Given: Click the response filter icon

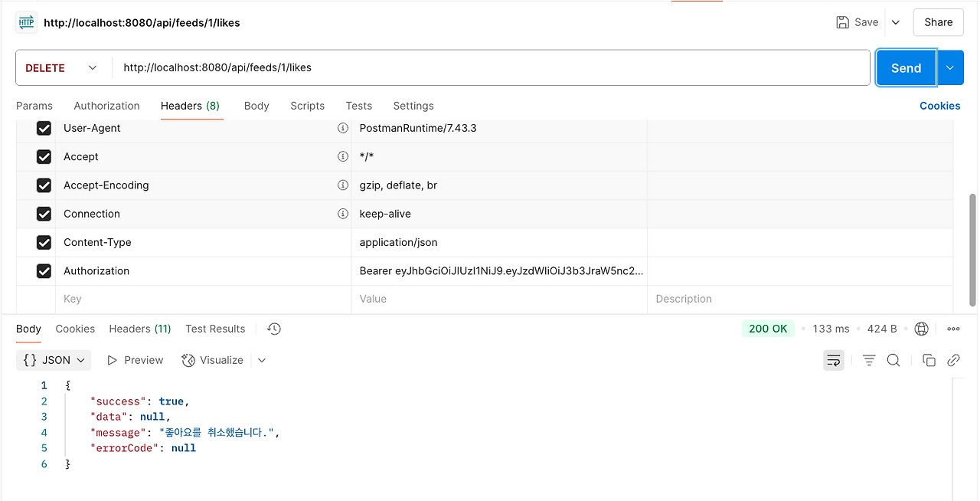Looking at the screenshot, I should 869,360.
